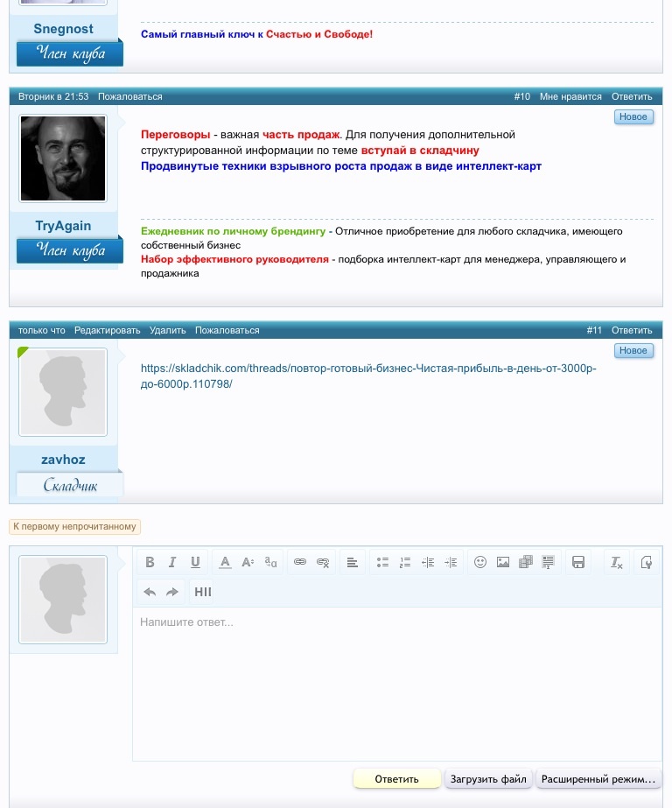The image size is (672, 808).
Task: Click the Новое badge on post #10
Action: [633, 117]
